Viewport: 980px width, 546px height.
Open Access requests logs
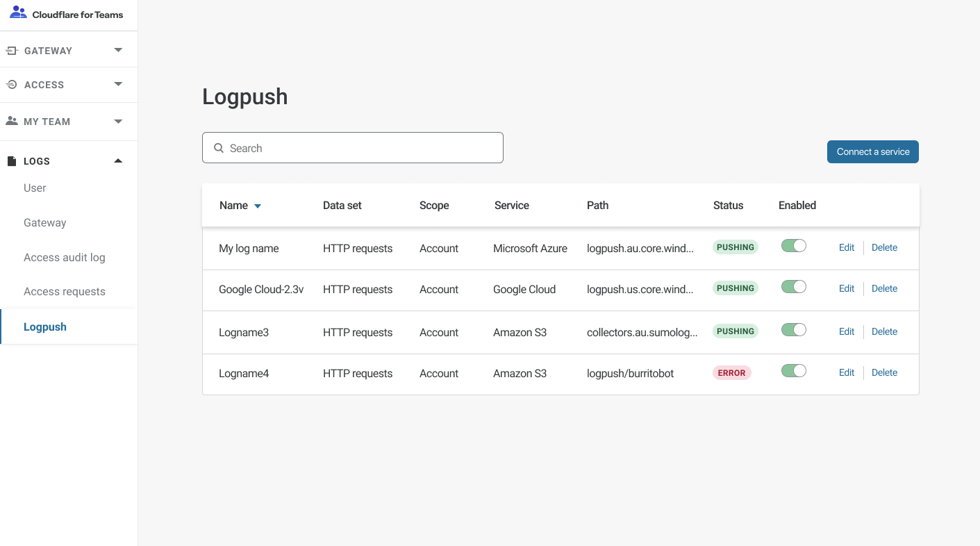coord(65,291)
